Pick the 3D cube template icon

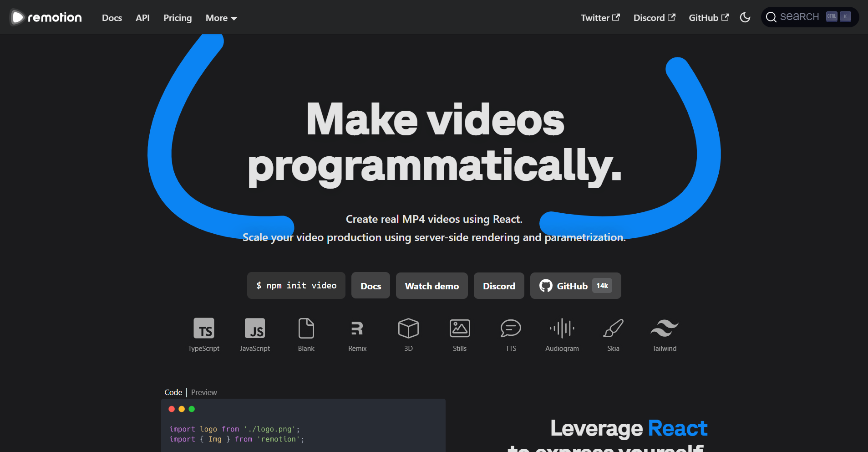[408, 328]
